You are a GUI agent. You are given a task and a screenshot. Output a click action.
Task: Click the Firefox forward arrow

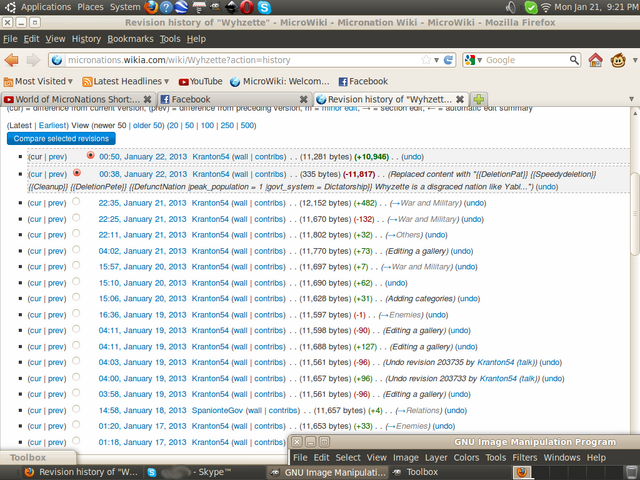(x=33, y=60)
